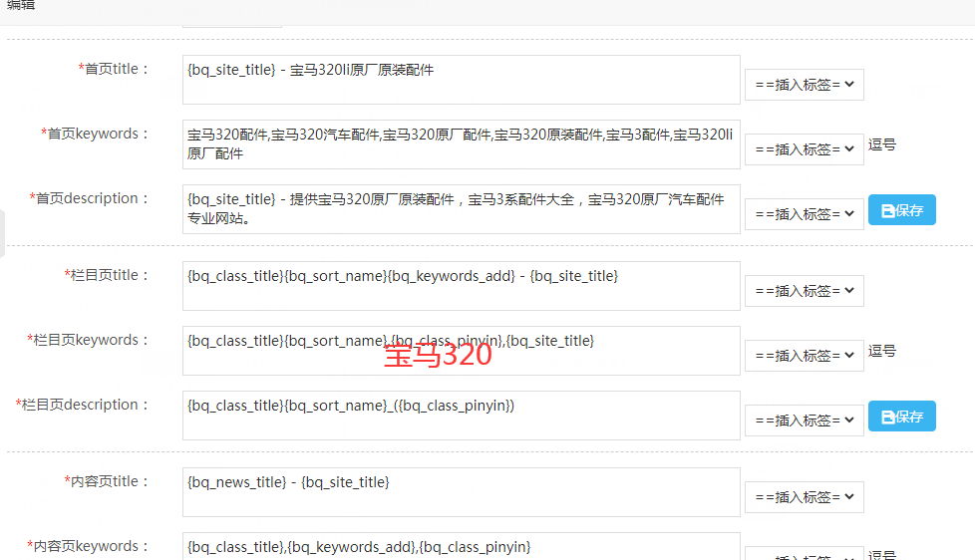
Task: Click the 栏目页title label
Action: tap(107, 275)
